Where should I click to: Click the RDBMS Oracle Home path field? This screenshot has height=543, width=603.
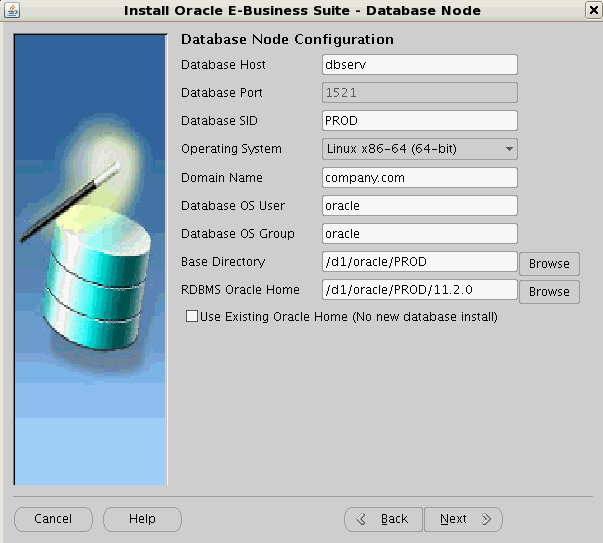420,290
